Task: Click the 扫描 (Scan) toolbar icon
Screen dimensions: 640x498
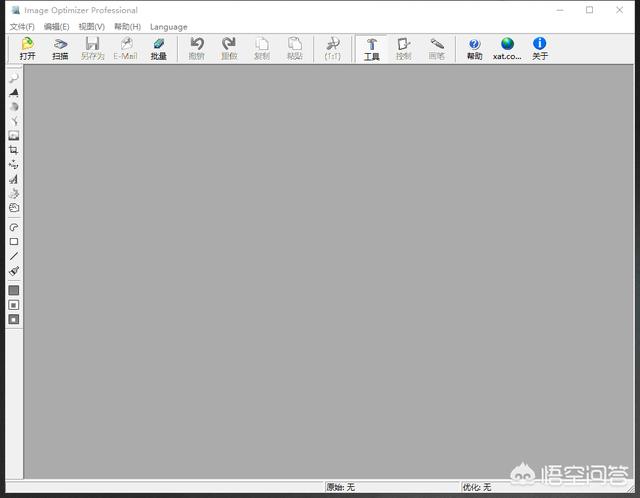Action: (60, 49)
